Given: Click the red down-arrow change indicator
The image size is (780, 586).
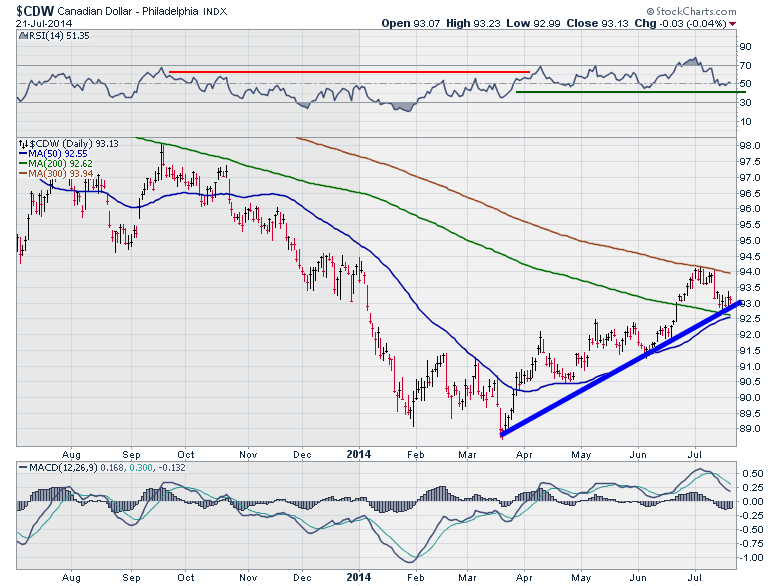Looking at the screenshot, I should point(732,24).
